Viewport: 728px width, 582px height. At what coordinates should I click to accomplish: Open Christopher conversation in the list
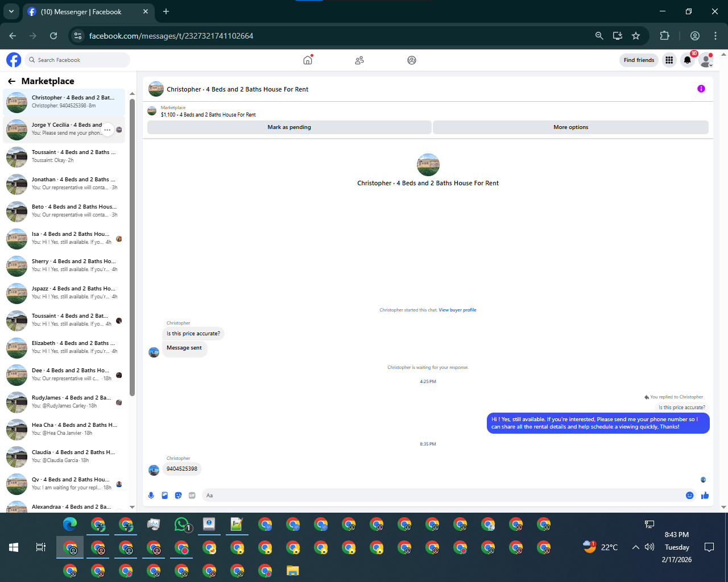[x=64, y=102]
